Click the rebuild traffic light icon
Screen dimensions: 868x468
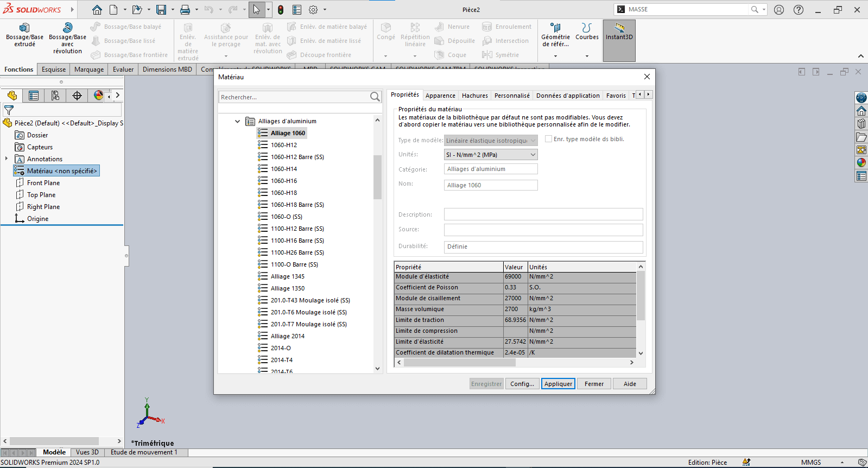pos(281,10)
